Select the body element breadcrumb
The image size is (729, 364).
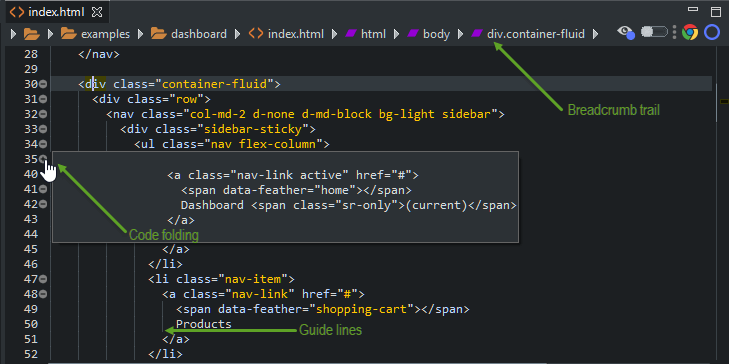tap(428, 33)
